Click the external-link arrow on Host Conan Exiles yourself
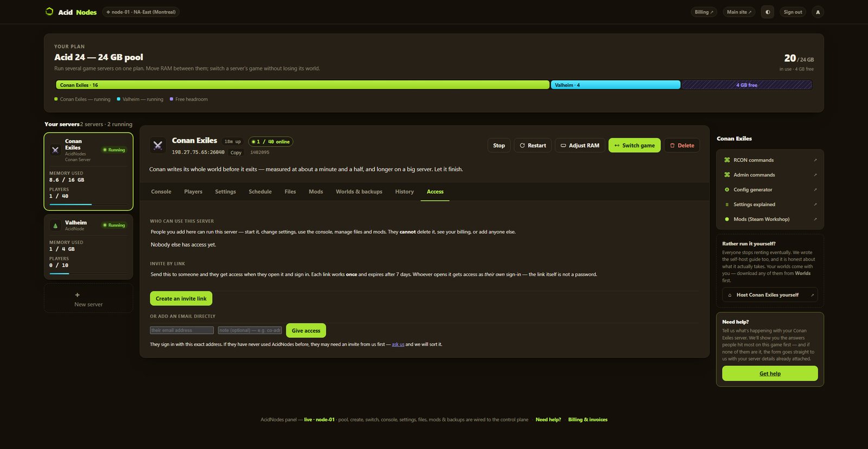The height and width of the screenshot is (449, 868). click(812, 295)
